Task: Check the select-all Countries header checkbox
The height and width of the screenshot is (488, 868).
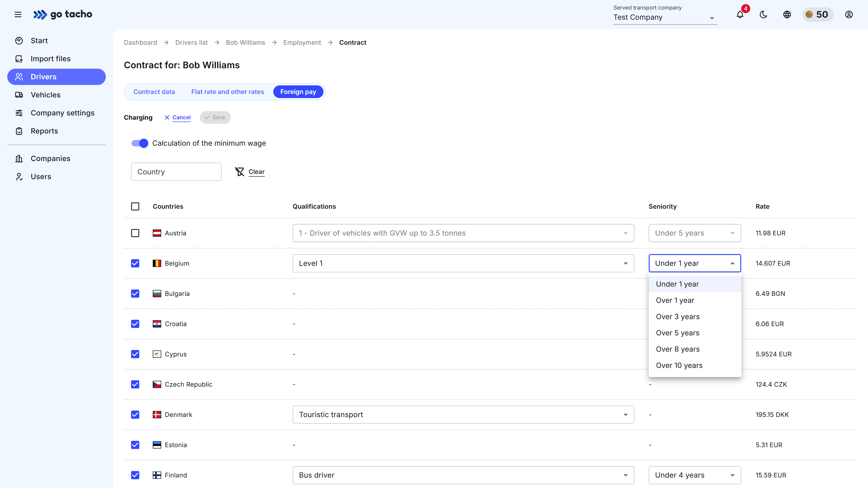Action: [135, 207]
